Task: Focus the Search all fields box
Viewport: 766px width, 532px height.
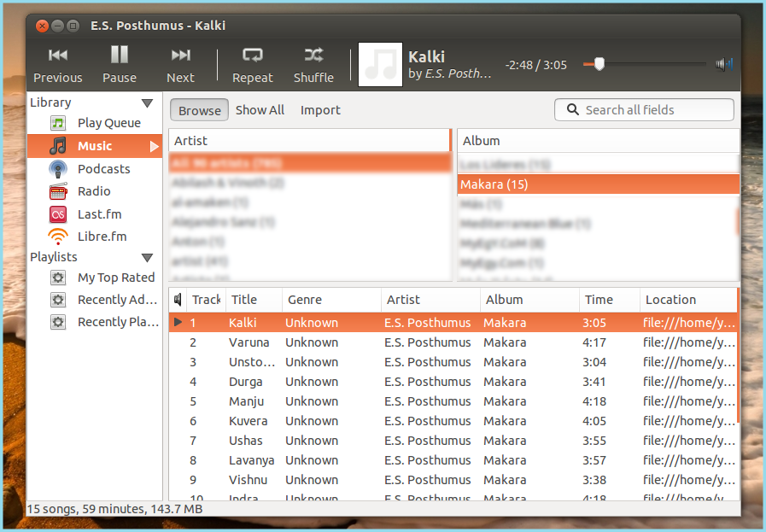Action: click(x=644, y=110)
